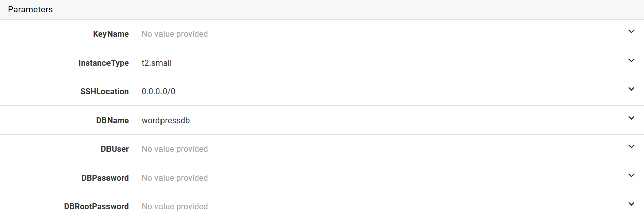The image size is (644, 219).
Task: Click the DBUser parameter label
Action: (115, 149)
